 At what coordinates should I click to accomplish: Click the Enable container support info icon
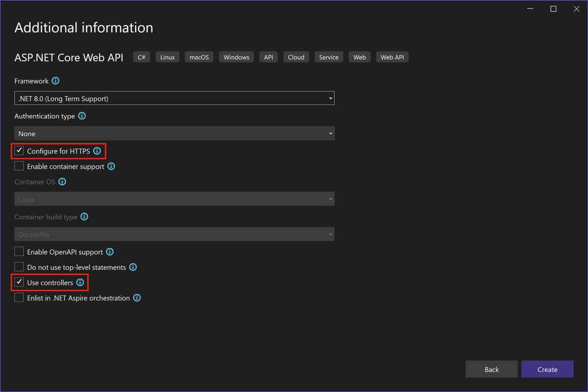111,166
